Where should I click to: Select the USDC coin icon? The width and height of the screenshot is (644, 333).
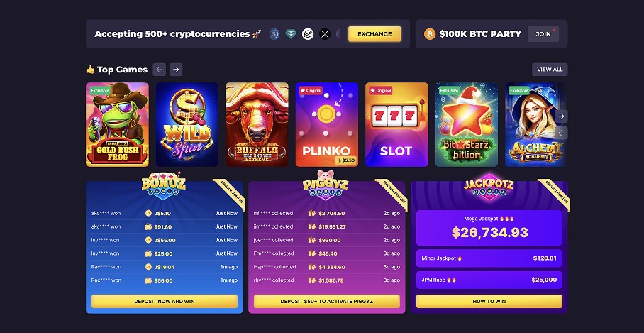pyautogui.click(x=274, y=33)
